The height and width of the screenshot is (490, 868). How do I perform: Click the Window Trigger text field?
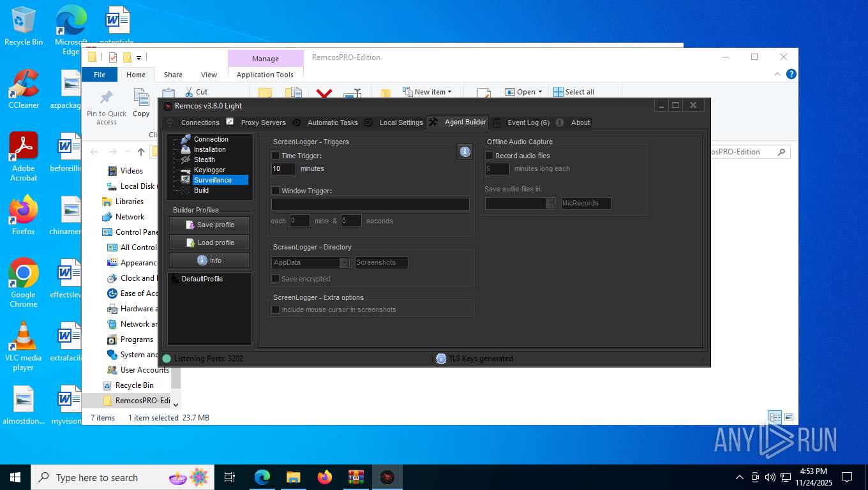coord(370,204)
